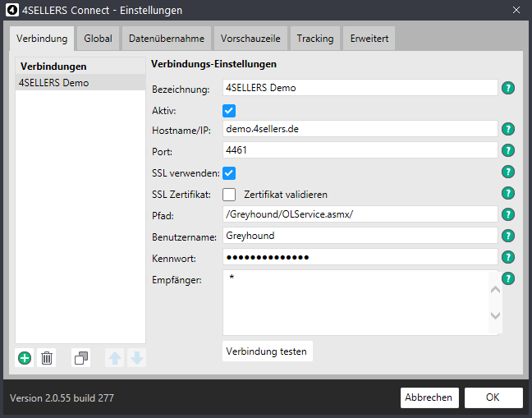Open help for the SSL Zertifikat option
The image size is (532, 418).
tap(508, 193)
